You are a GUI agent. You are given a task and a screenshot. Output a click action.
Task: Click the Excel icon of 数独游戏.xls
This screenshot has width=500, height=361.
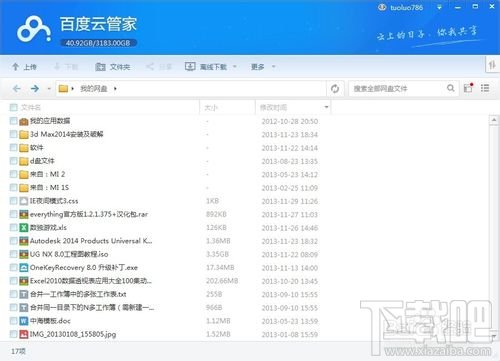click(x=24, y=228)
